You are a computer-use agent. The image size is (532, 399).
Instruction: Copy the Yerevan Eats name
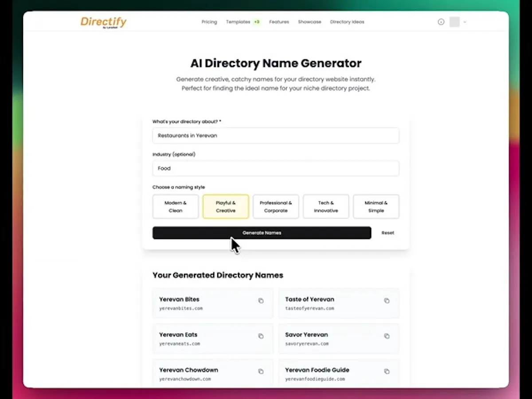(261, 336)
